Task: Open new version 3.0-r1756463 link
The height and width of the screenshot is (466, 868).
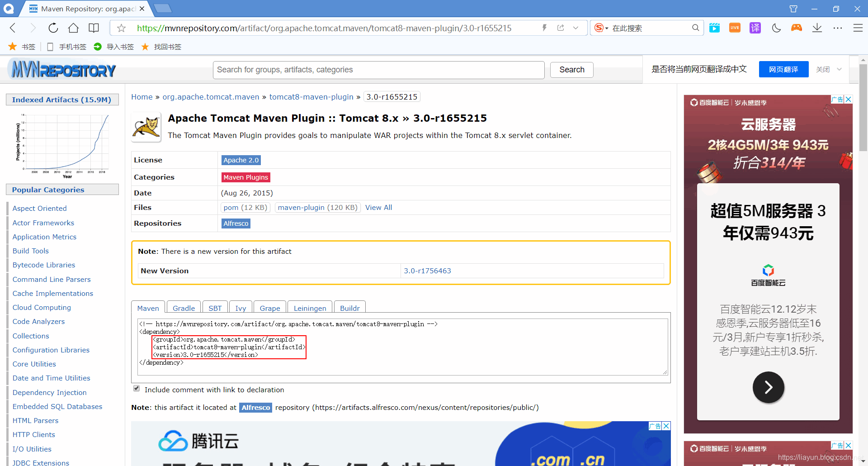Action: click(428, 271)
